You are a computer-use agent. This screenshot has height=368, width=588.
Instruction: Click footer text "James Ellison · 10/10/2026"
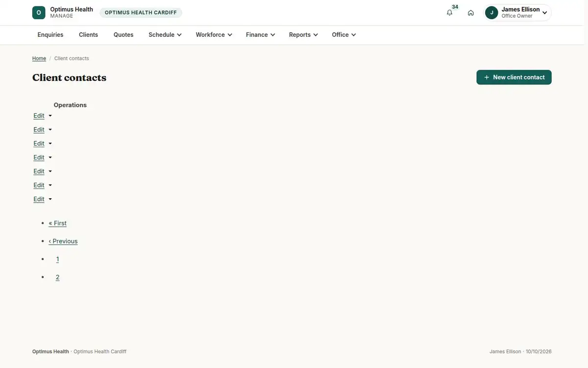coord(520,352)
